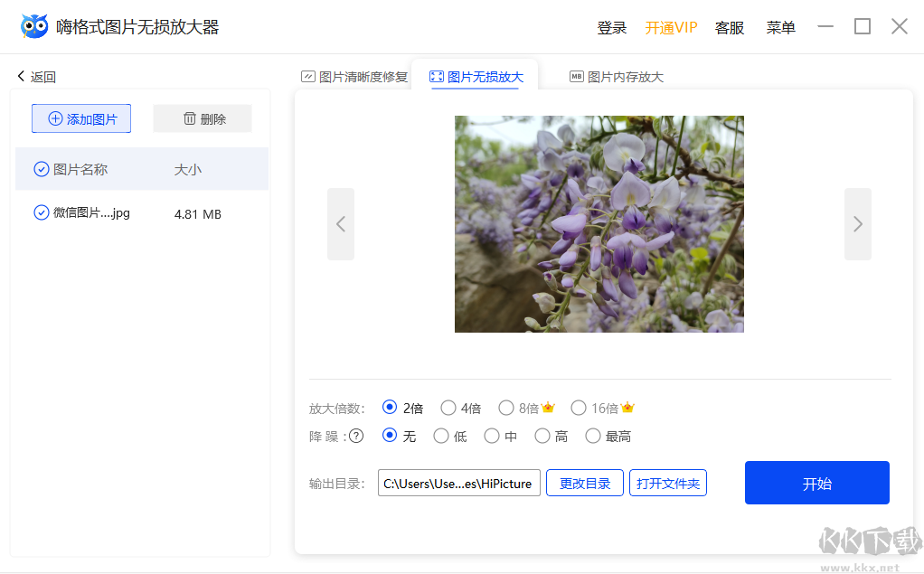Switch to the 图片内存放大 tab
This screenshot has height=574, width=924.
[617, 77]
